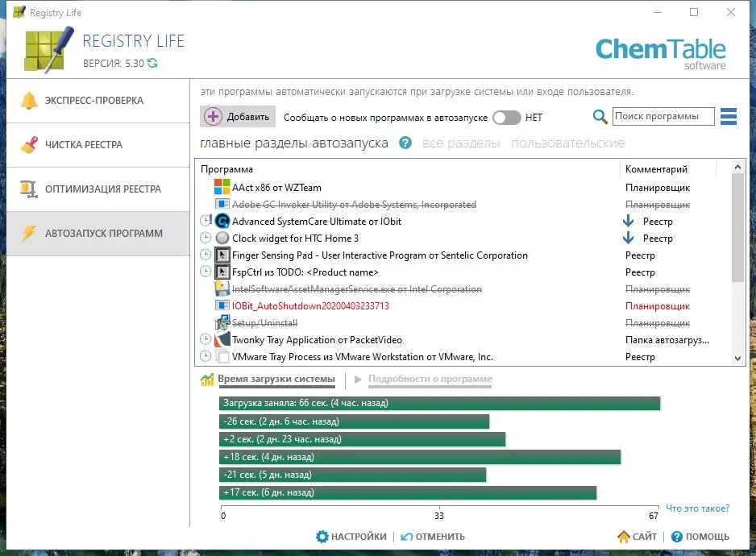Click the -26 сек. (2 дн. 6 час.) bar
756x556 pixels.
tap(354, 421)
